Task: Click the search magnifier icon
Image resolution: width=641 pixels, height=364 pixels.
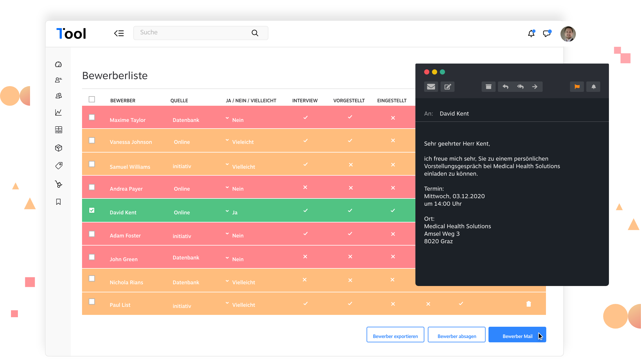Action: 255,33
